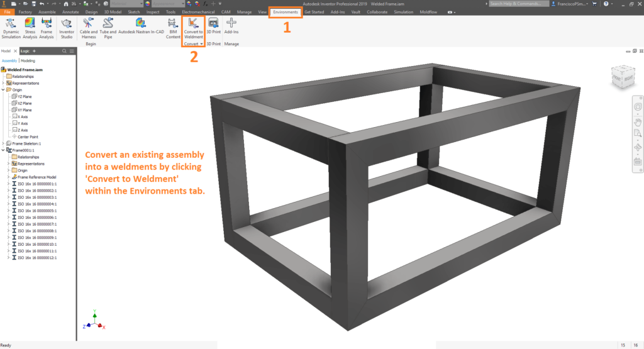Switch to the Design ribbon tab
Viewport: 644px width, 349px height.
[x=92, y=12]
